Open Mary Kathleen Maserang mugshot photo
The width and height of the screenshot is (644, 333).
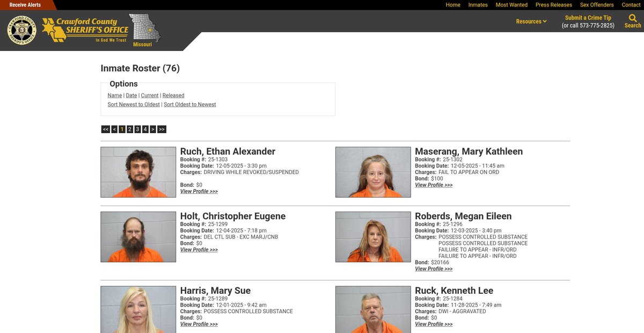point(373,172)
